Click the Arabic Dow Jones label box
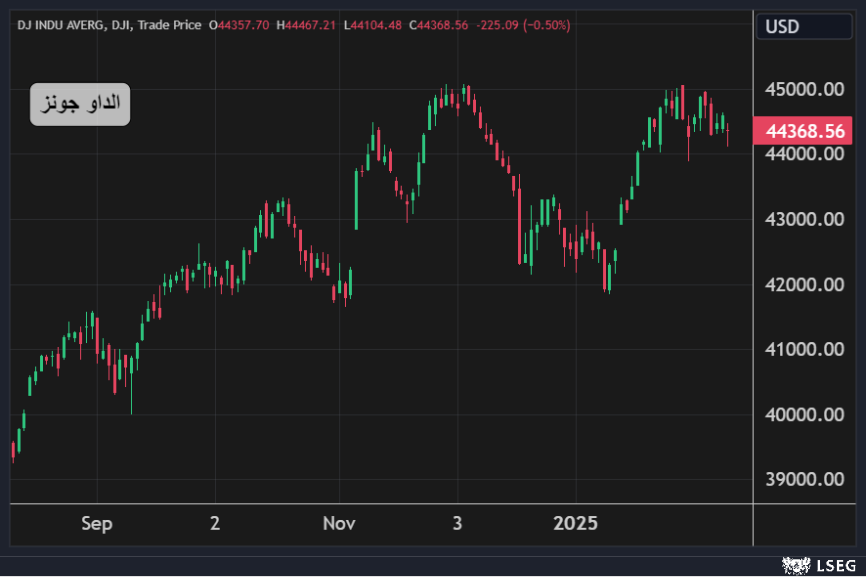The width and height of the screenshot is (866, 577). pos(80,104)
